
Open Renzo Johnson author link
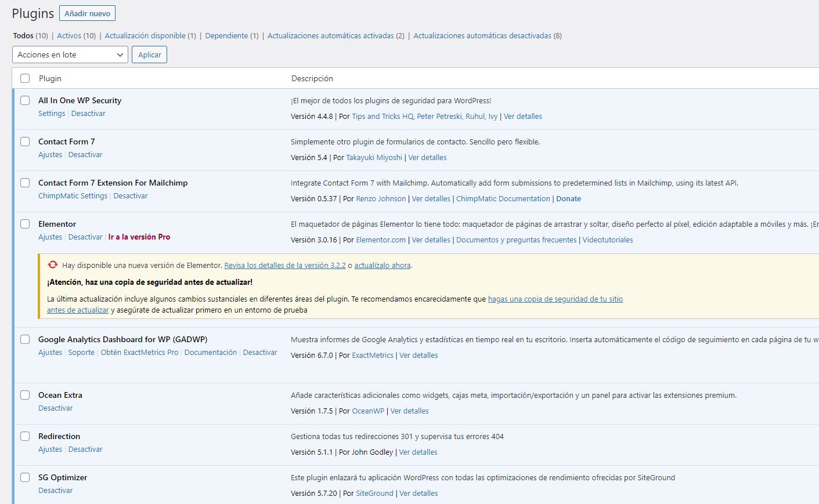pyautogui.click(x=381, y=199)
